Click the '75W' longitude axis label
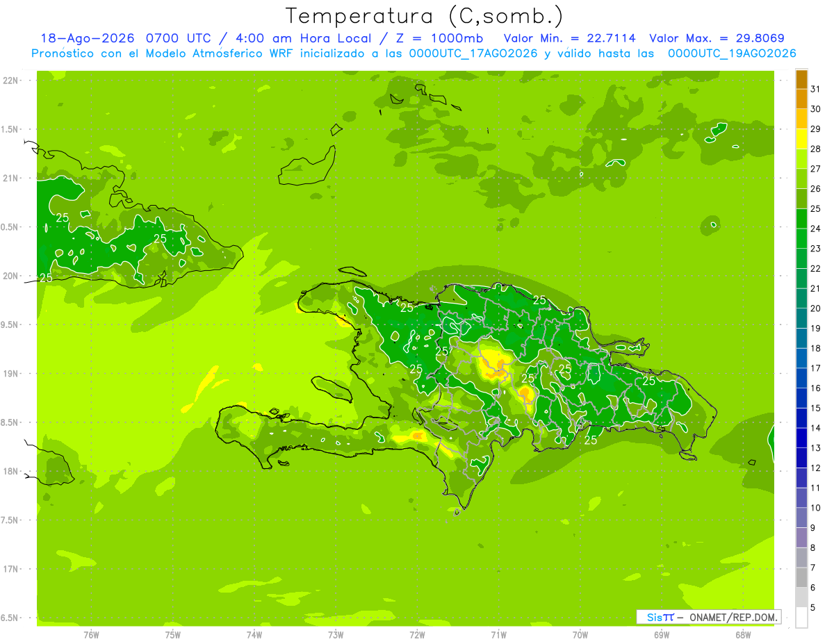Image resolution: width=834 pixels, height=644 pixels. pyautogui.click(x=173, y=635)
